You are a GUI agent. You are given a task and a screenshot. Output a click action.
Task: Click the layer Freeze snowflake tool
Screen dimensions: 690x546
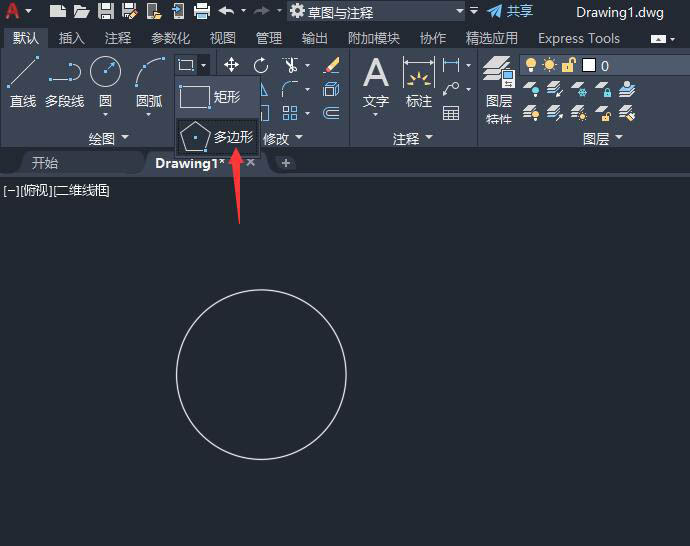coord(579,89)
